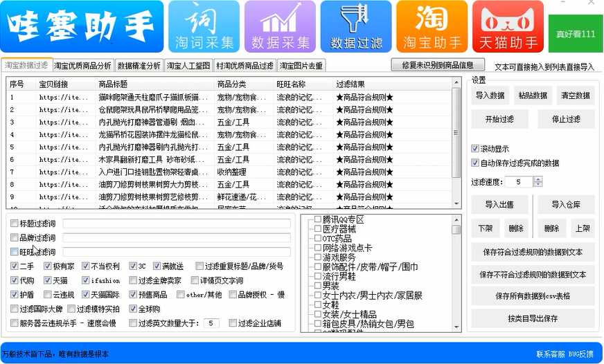Uncheck the 不当权利 checkbox

pyautogui.click(x=85, y=266)
